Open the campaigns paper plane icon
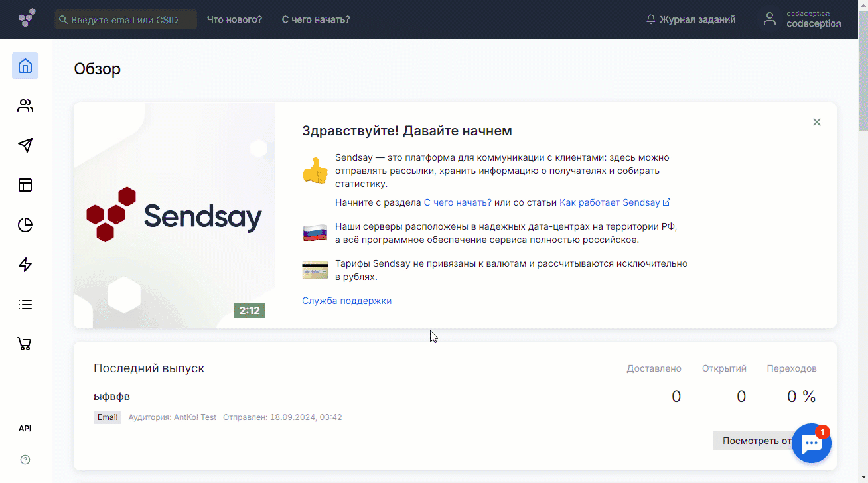The width and height of the screenshot is (868, 483). pyautogui.click(x=25, y=145)
